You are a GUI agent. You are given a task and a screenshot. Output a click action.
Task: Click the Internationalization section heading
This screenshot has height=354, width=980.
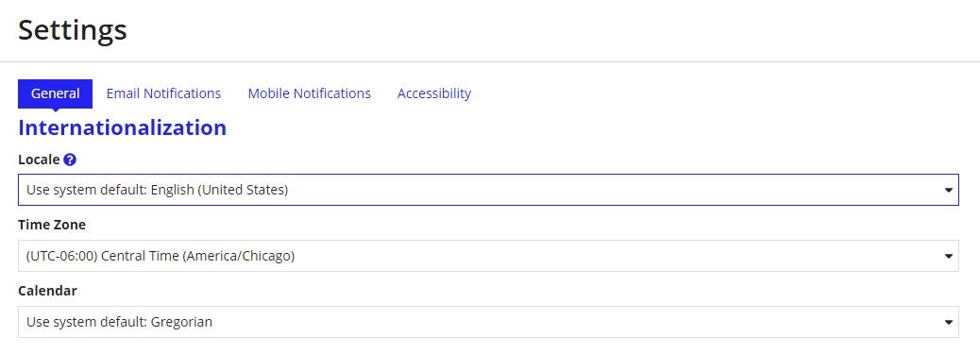click(123, 127)
